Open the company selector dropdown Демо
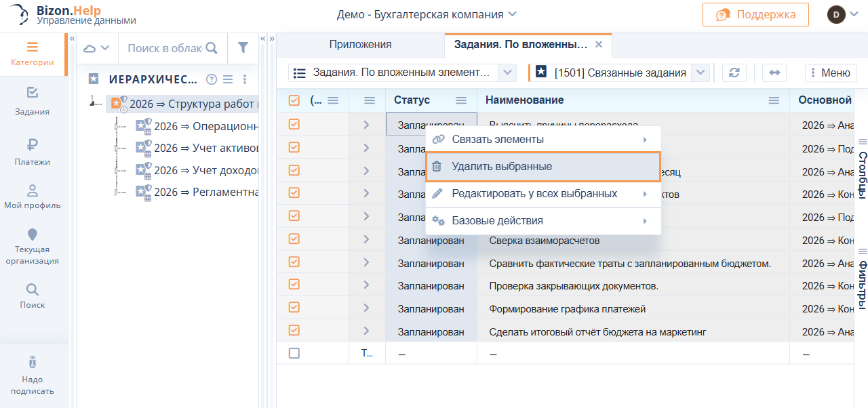 (427, 14)
